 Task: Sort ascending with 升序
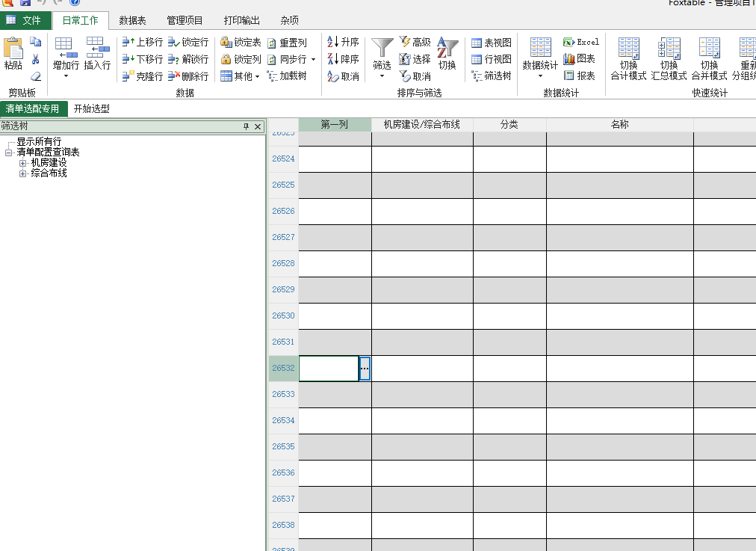(343, 43)
